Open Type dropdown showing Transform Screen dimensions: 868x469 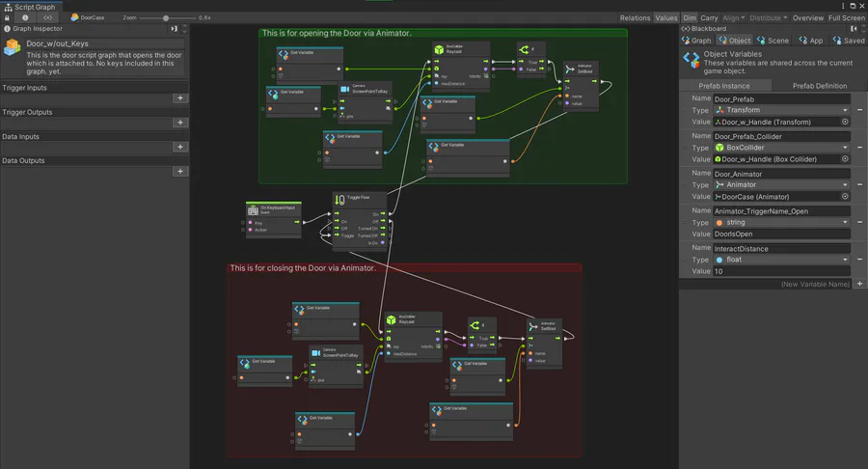tap(781, 110)
